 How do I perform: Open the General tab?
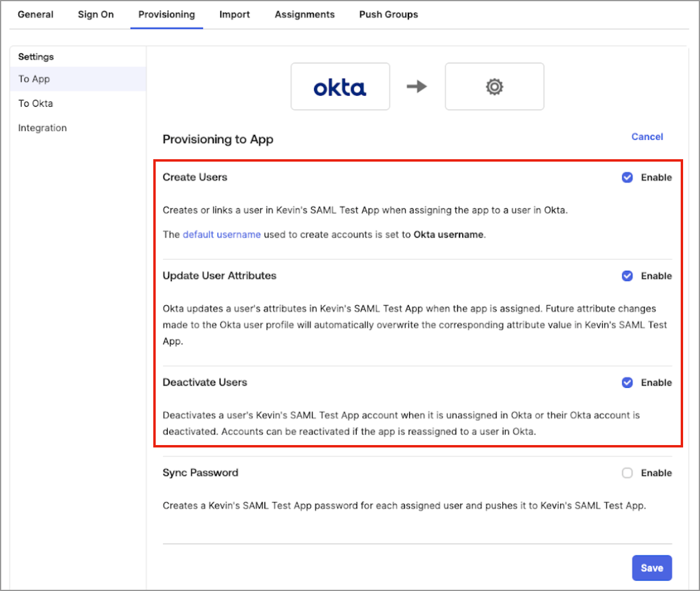pyautogui.click(x=35, y=14)
